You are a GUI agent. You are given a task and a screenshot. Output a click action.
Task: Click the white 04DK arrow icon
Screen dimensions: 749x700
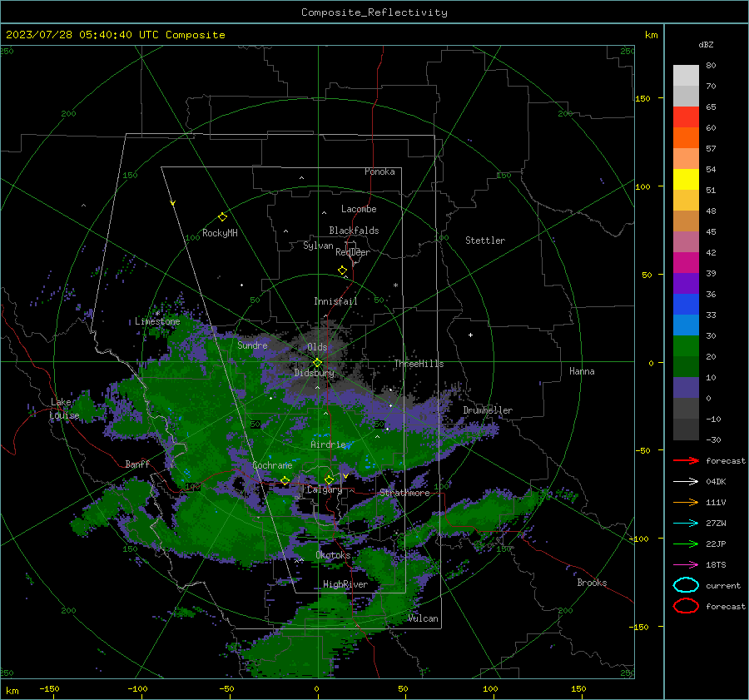[686, 481]
